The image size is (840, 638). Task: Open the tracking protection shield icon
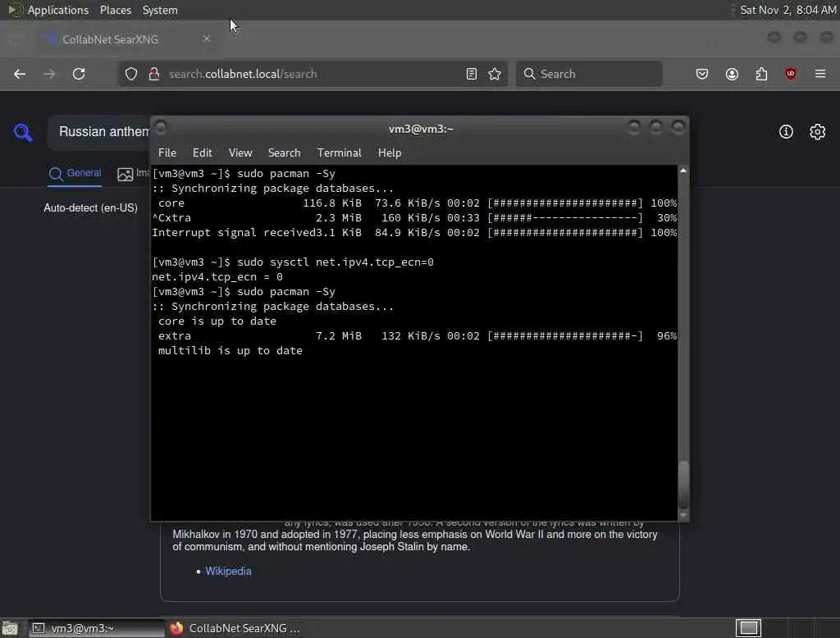[131, 74]
